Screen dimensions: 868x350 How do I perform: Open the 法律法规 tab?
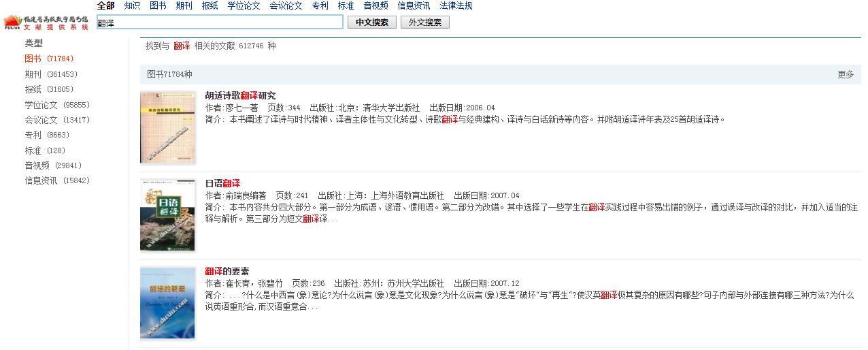456,5
